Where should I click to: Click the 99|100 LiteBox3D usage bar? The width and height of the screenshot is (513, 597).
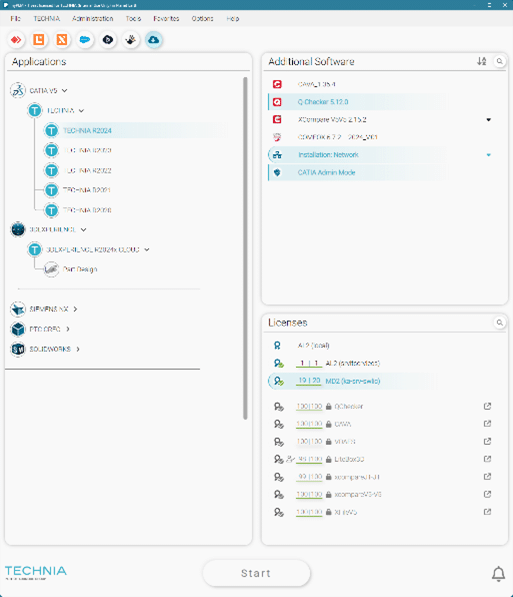(x=309, y=459)
